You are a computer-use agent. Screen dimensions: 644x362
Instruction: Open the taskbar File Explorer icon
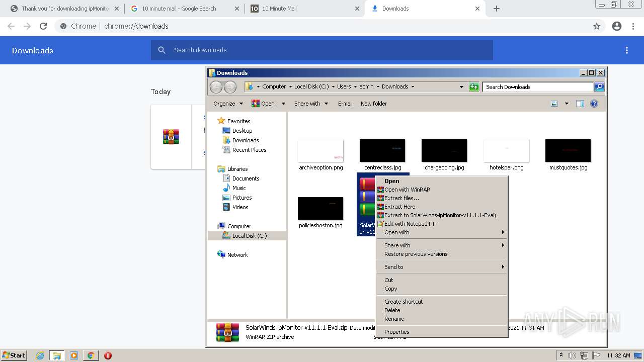(57, 355)
